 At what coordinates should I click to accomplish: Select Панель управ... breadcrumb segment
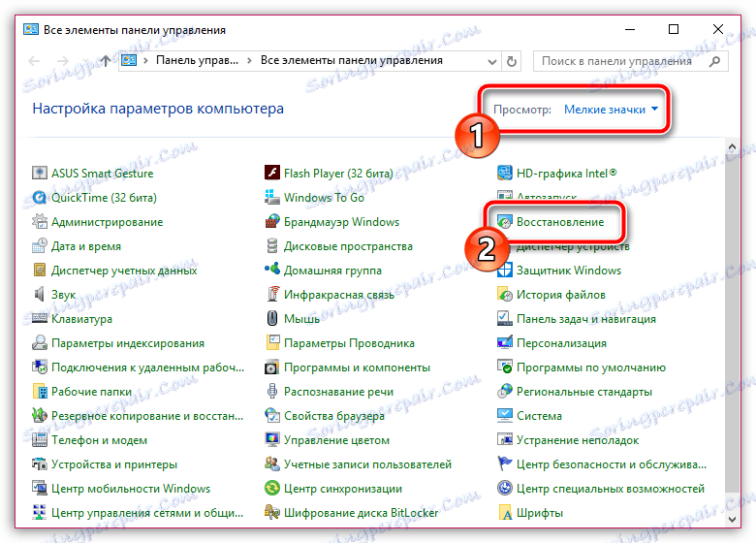[x=197, y=61]
